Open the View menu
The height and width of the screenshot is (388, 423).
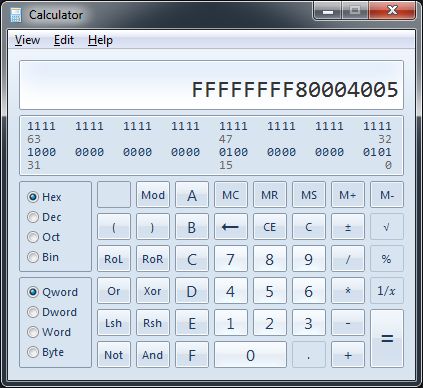tap(27, 40)
